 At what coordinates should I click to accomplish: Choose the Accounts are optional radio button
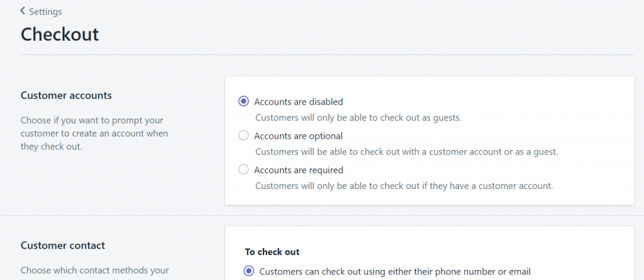(x=243, y=135)
